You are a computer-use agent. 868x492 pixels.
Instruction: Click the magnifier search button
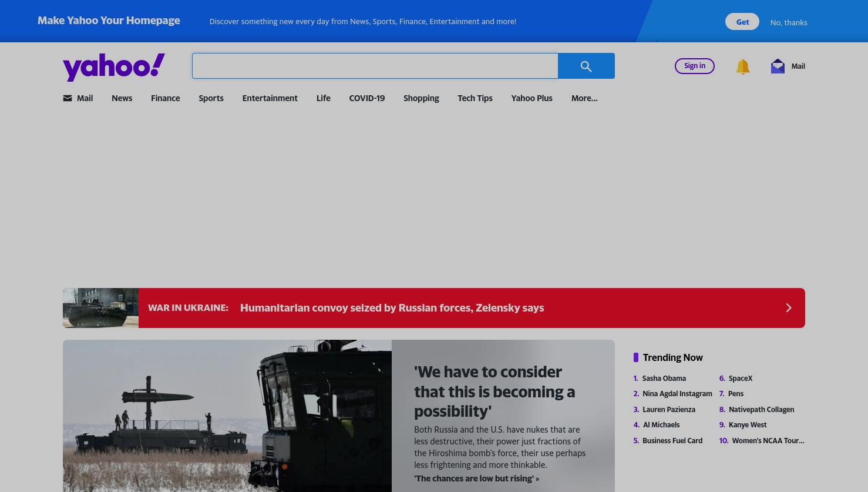click(586, 66)
